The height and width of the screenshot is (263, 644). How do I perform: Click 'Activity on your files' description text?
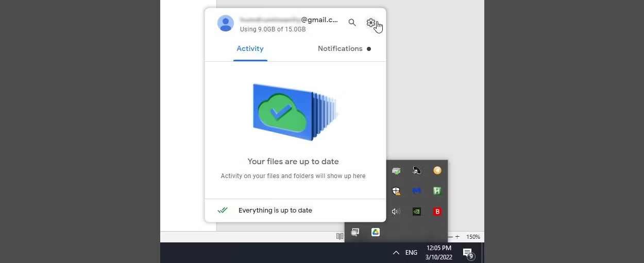293,176
